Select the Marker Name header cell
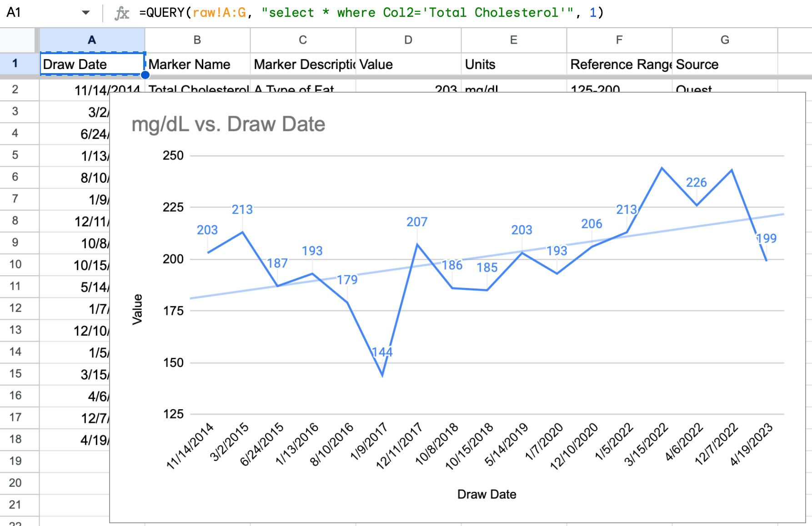 click(195, 64)
